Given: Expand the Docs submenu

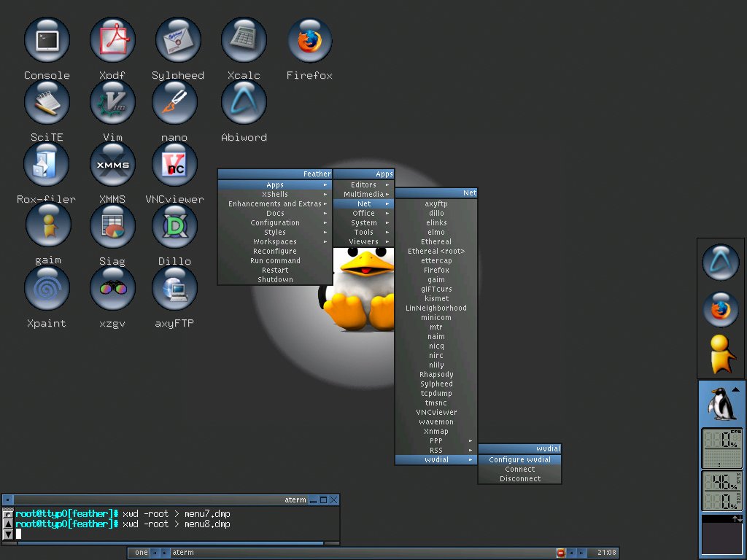Looking at the screenshot, I should click(x=275, y=214).
